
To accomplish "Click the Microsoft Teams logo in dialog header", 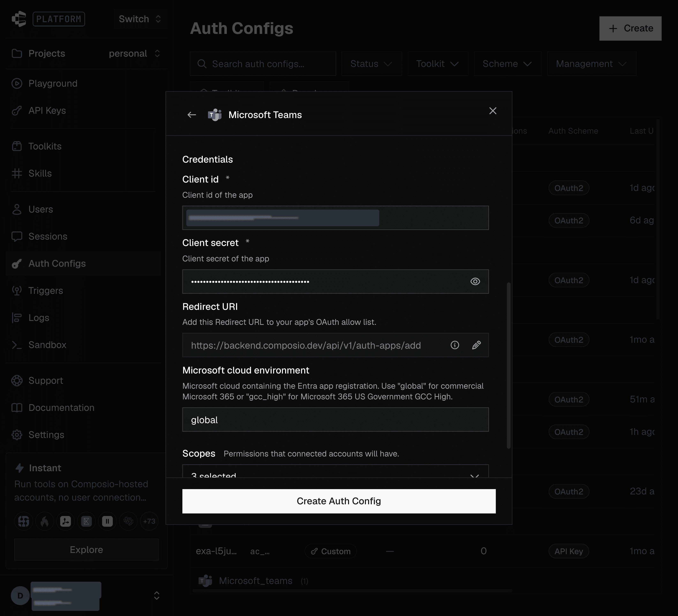I will [x=214, y=115].
